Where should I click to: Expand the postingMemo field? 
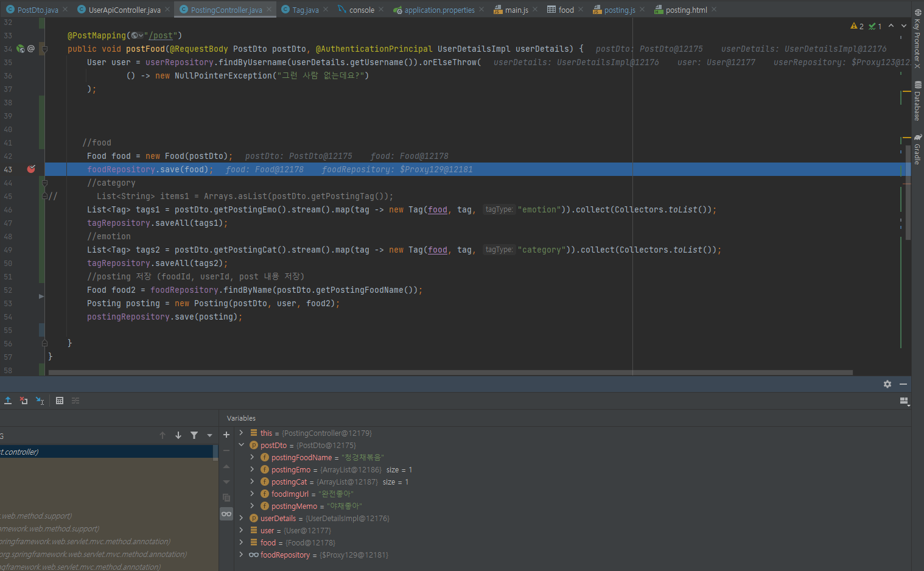[x=252, y=506]
